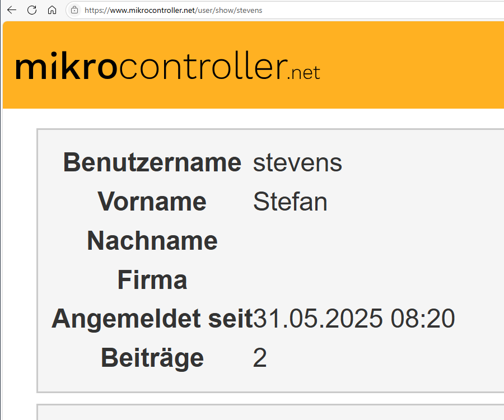Click the first name Stefan
504x420 pixels.
tap(290, 202)
